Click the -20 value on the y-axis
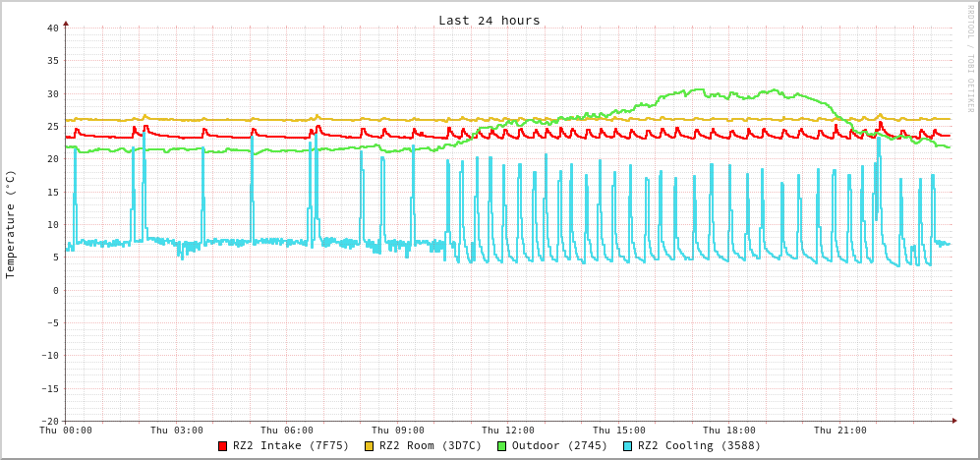980x460 pixels. [x=49, y=422]
